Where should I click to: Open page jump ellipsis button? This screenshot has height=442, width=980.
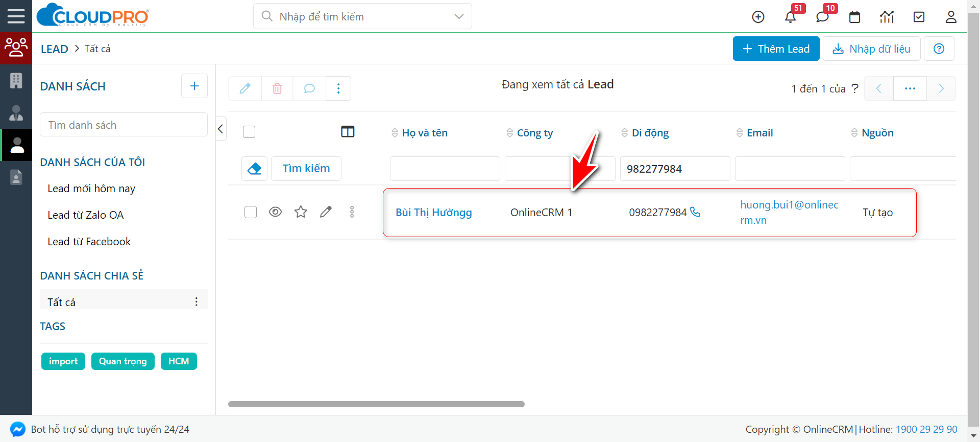910,88
